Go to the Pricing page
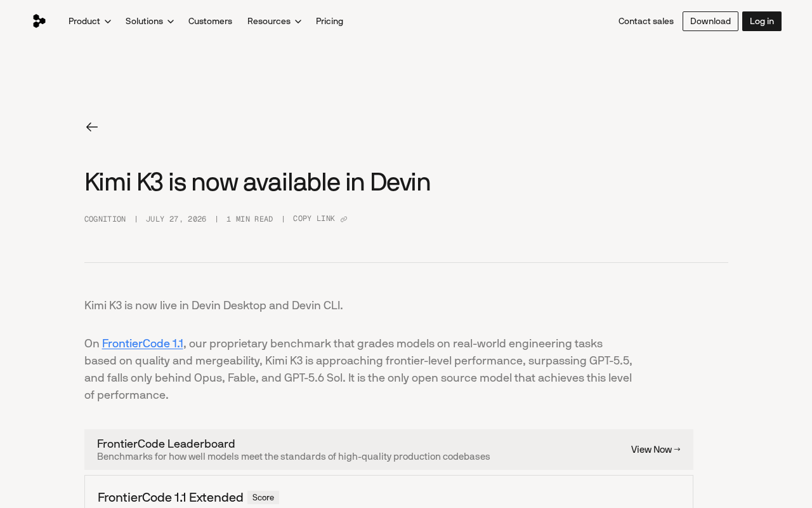The width and height of the screenshot is (812, 508). (329, 21)
